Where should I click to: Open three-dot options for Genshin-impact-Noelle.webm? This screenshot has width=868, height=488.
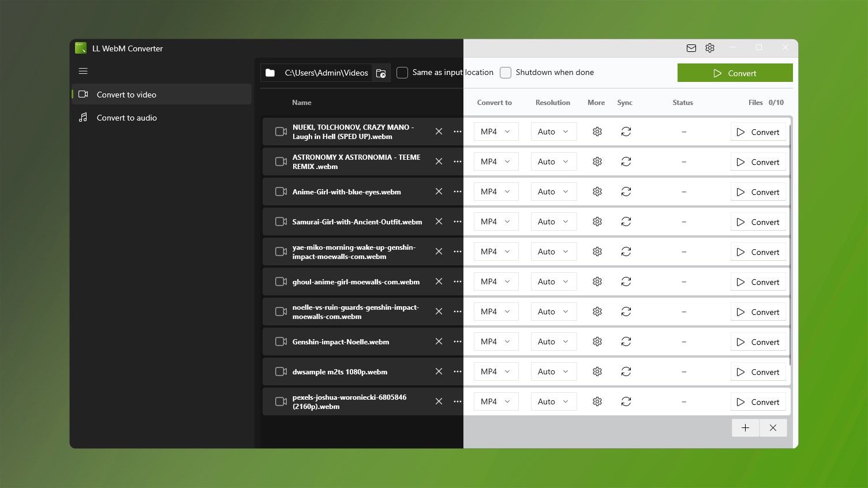point(458,341)
